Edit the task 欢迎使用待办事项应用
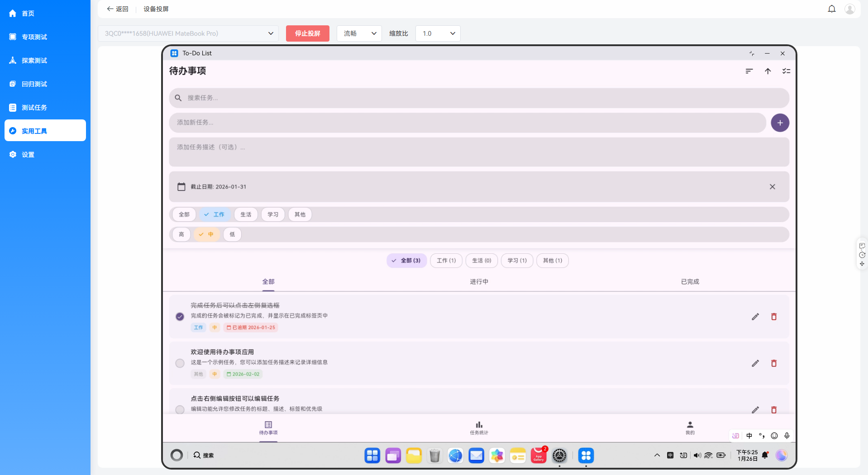Screen dimensions: 868x475 pyautogui.click(x=755, y=363)
